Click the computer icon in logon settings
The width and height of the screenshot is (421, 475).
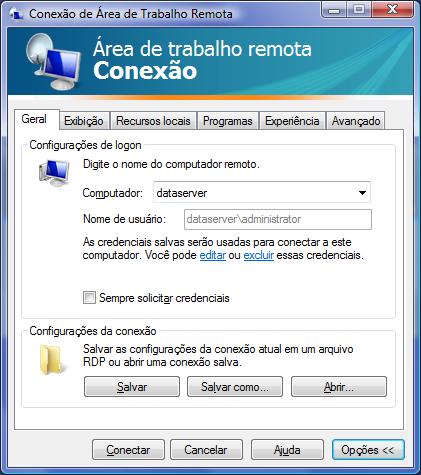[54, 173]
